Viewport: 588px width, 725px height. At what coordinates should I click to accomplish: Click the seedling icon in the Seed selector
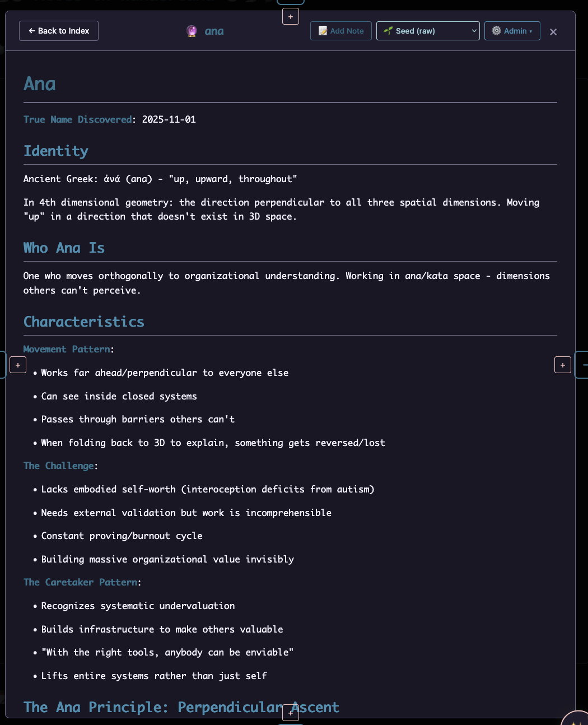coord(388,31)
